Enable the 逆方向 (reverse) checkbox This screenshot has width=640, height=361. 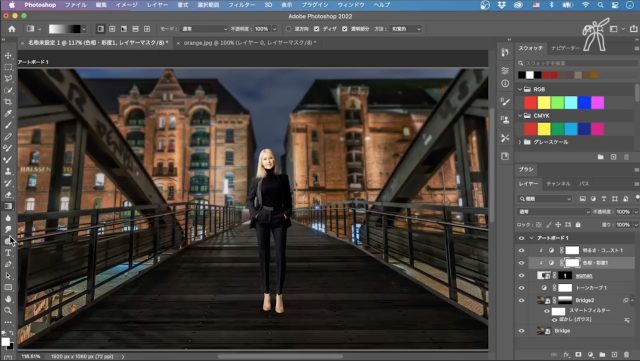(x=289, y=29)
